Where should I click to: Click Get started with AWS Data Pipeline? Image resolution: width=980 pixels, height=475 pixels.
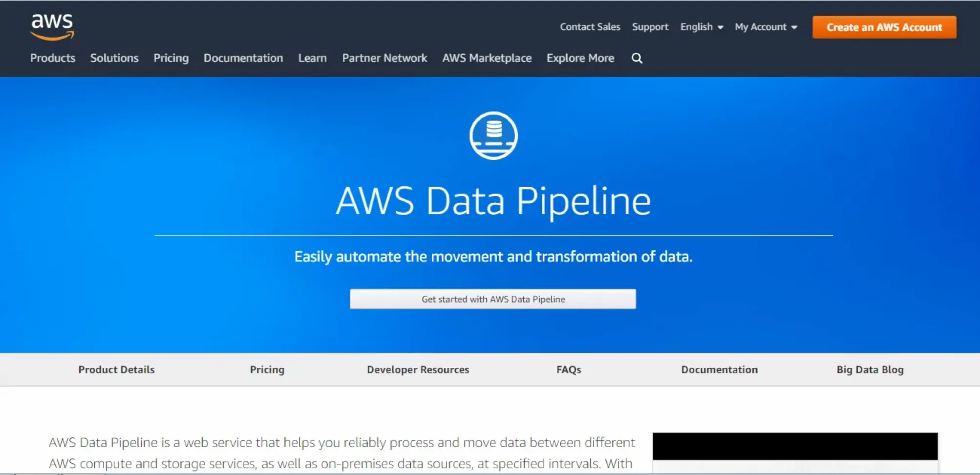492,299
